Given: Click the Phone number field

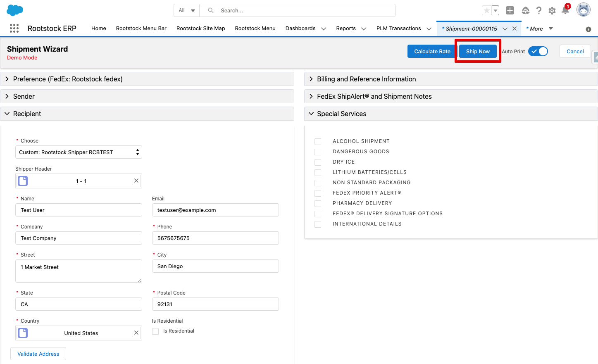Looking at the screenshot, I should [215, 238].
